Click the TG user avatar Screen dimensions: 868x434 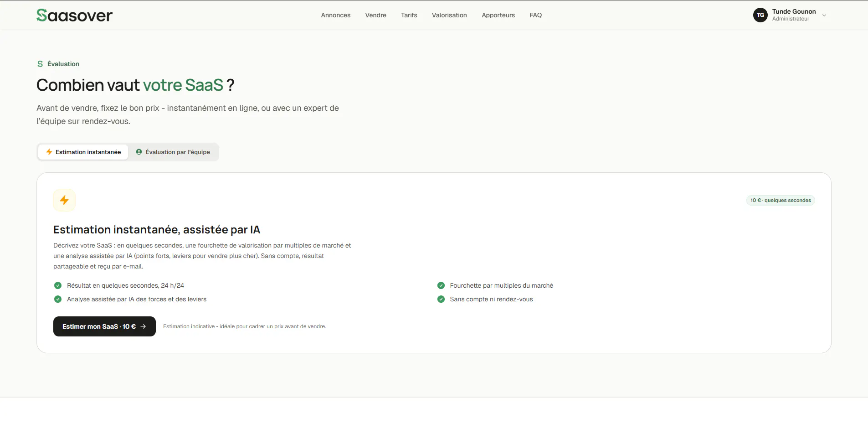[760, 15]
